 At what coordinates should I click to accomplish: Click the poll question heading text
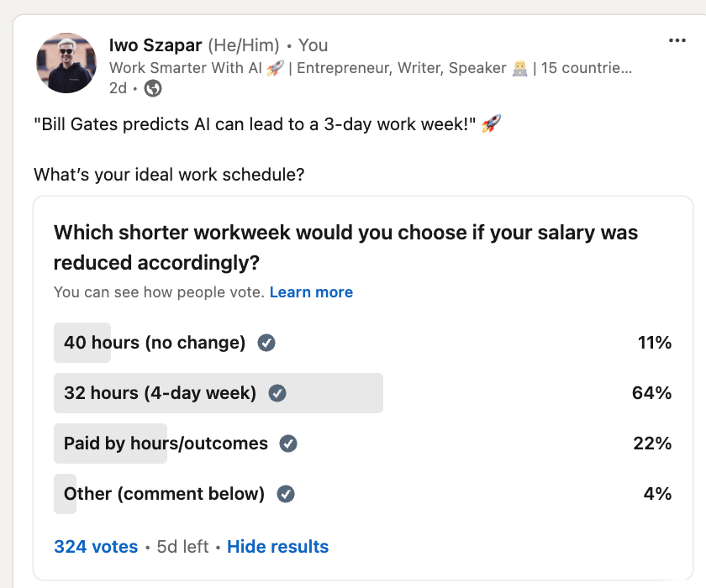(345, 248)
